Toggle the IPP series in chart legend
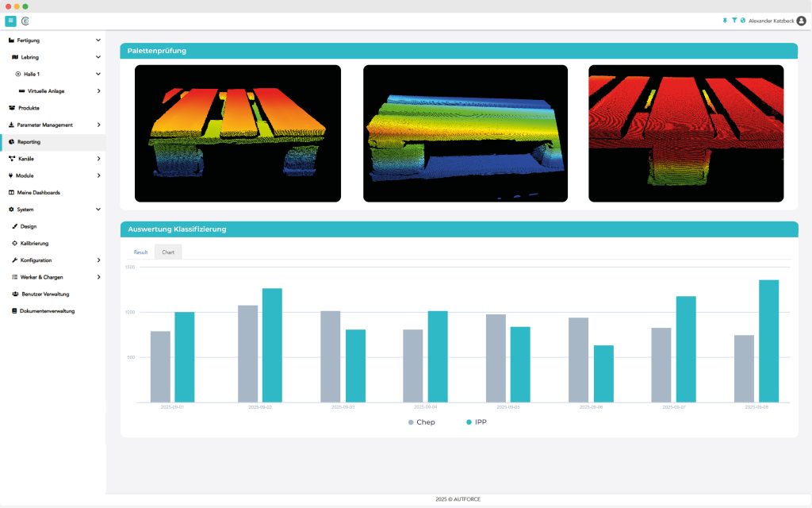This screenshot has width=812, height=508. tap(476, 422)
